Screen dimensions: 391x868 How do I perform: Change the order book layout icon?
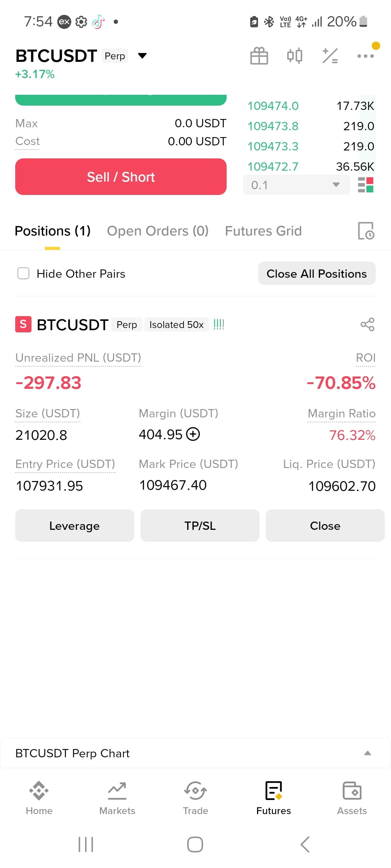(x=366, y=185)
